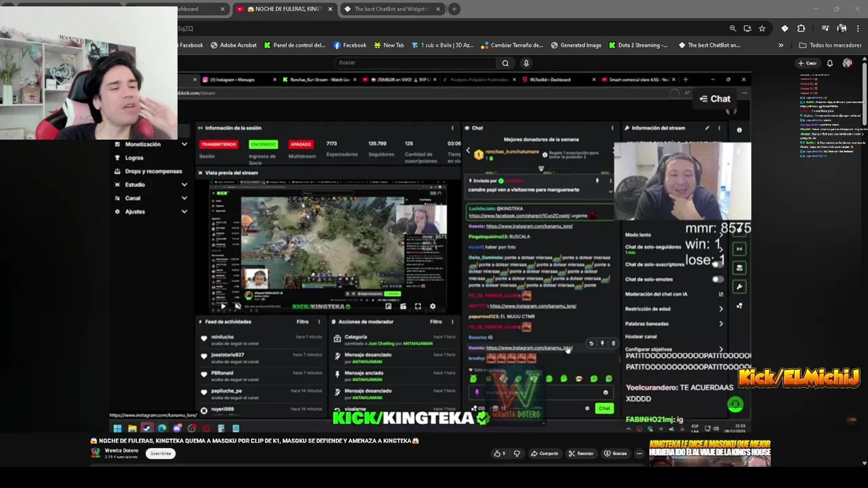The image size is (868, 488).
Task: Open more actions ellipsis beside Gracias
Action: tap(639, 453)
